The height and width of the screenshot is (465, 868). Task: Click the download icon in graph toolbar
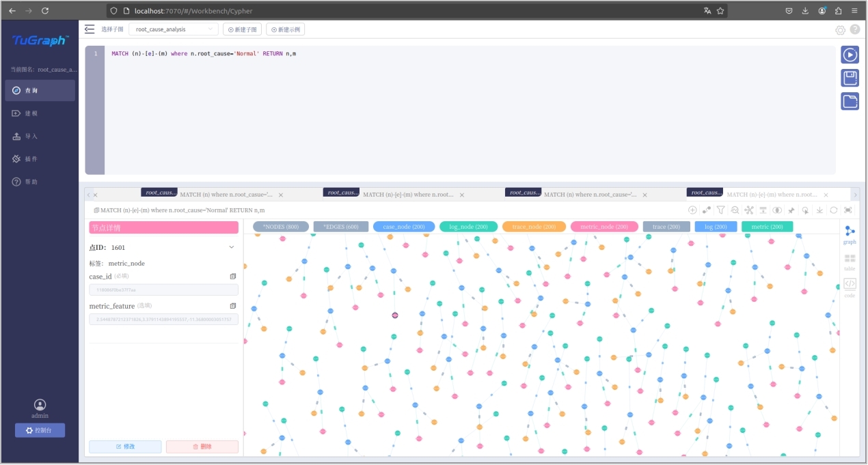point(819,210)
